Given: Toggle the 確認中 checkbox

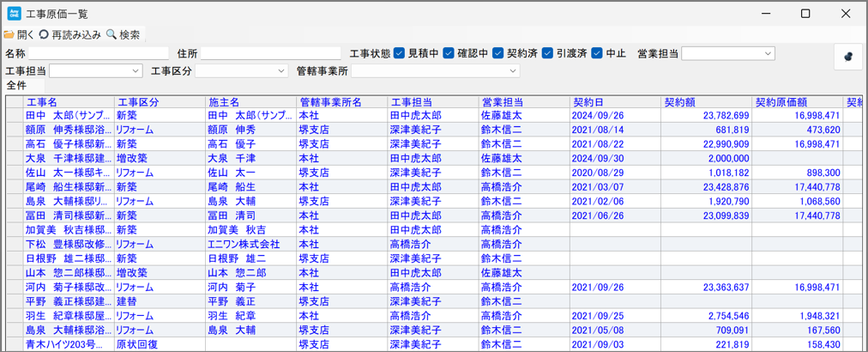Looking at the screenshot, I should (x=449, y=53).
